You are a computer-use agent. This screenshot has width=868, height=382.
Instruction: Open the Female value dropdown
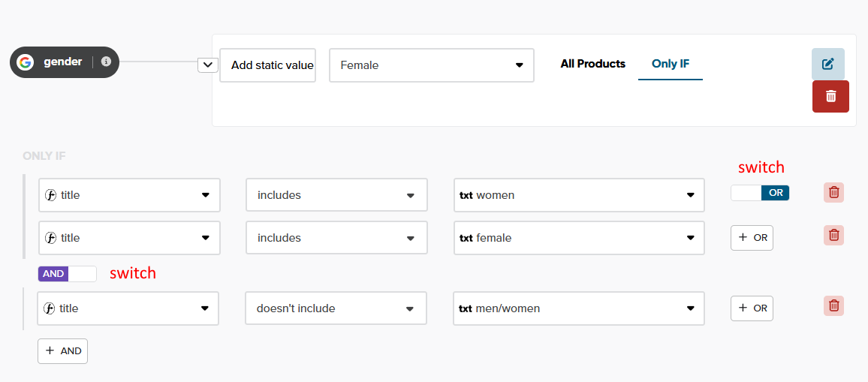431,65
